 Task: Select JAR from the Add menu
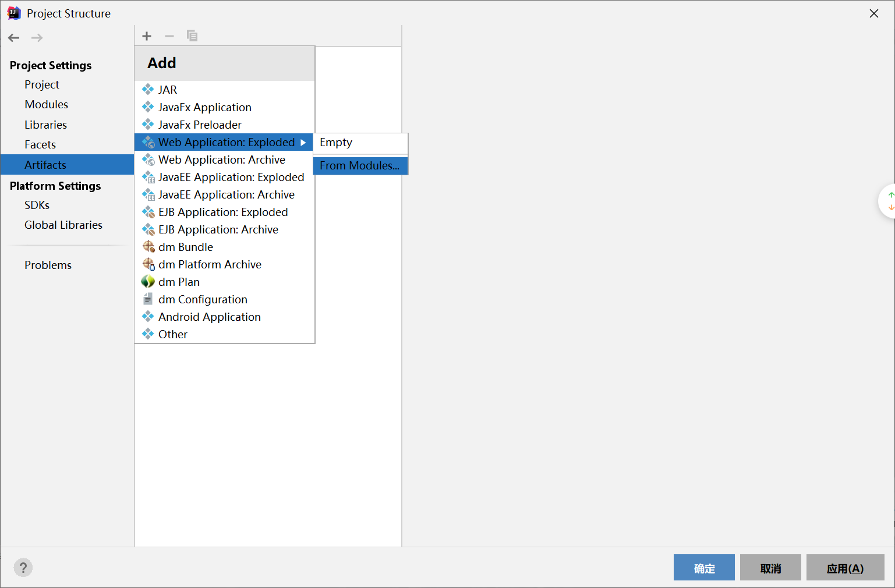(x=168, y=90)
